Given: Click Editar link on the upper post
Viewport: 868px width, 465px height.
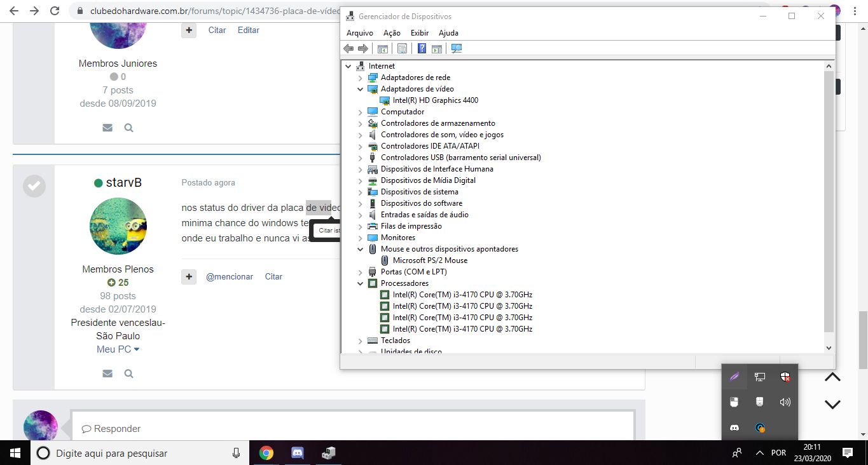Looking at the screenshot, I should click(249, 30).
